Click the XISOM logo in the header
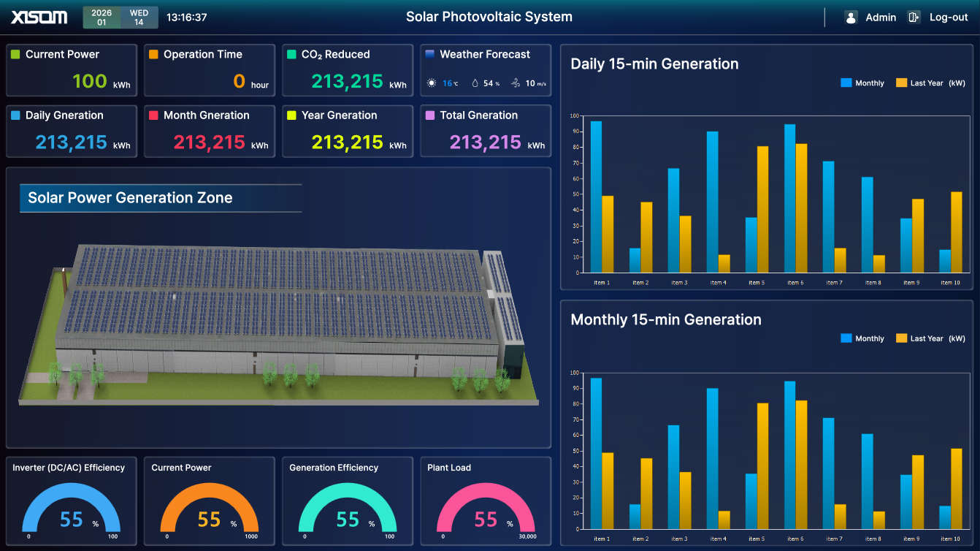980x551 pixels. [x=37, y=16]
